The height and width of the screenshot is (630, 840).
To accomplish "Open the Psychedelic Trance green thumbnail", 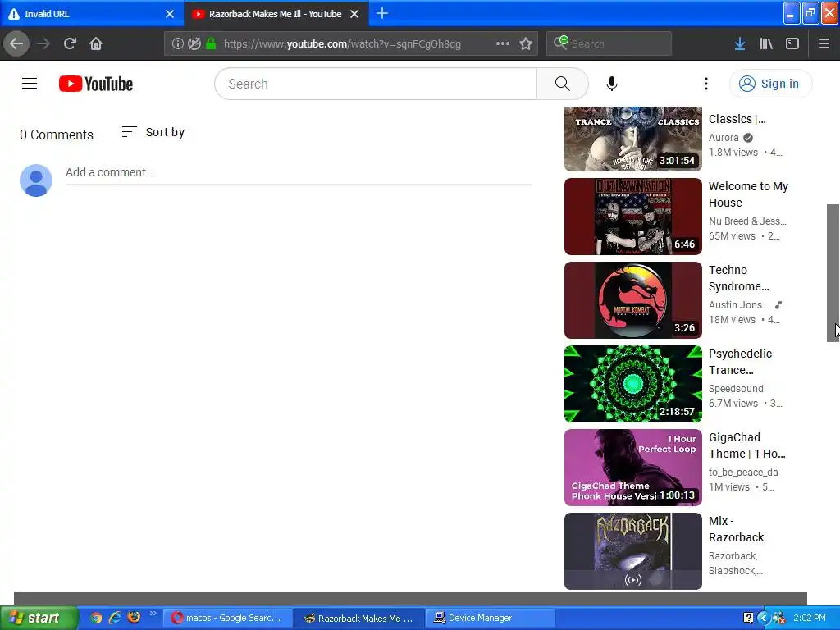I will pyautogui.click(x=633, y=384).
